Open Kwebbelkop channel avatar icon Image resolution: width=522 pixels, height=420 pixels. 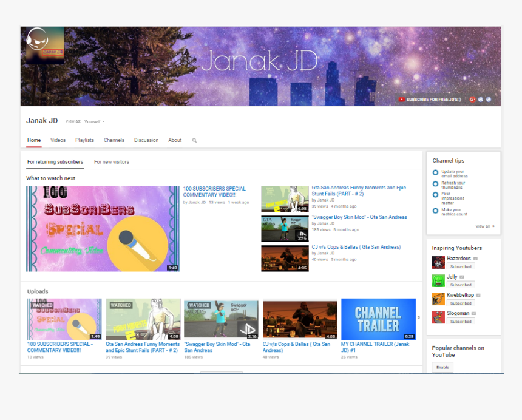(x=438, y=299)
